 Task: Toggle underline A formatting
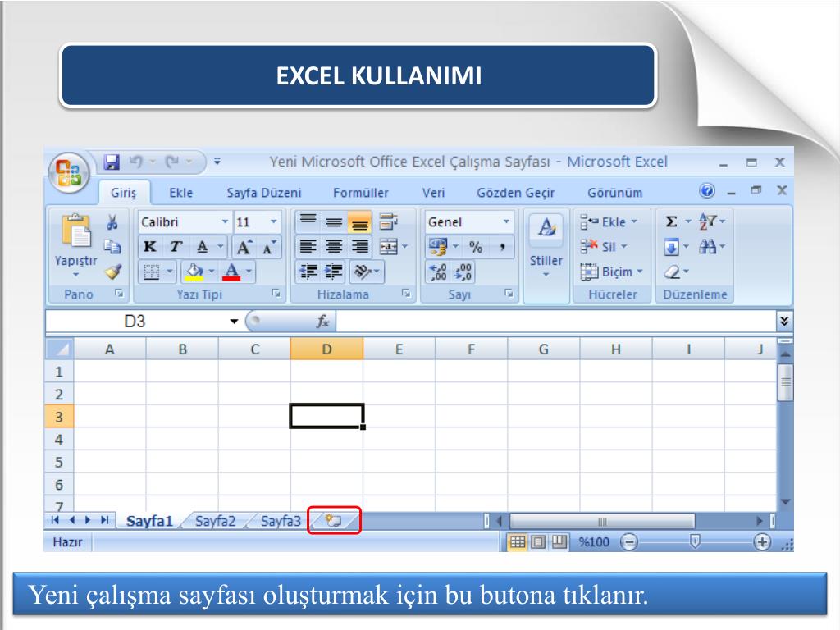point(202,246)
